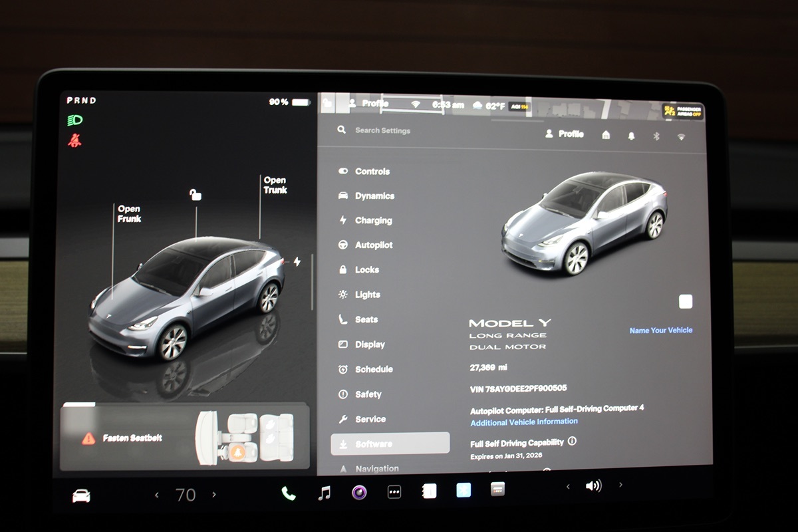Select Autopilot in settings menu
Viewport: 798px width, 532px height.
tap(373, 245)
